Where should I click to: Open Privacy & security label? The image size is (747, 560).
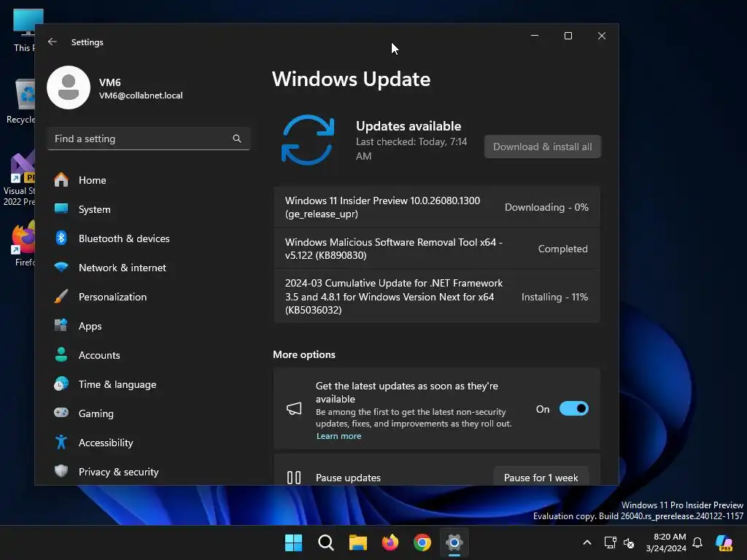[119, 472]
